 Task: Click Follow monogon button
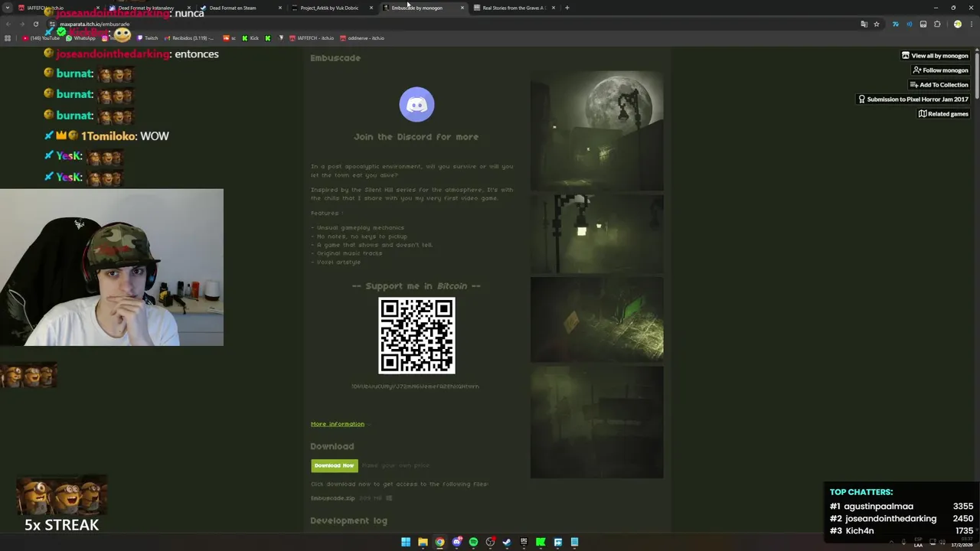[940, 70]
